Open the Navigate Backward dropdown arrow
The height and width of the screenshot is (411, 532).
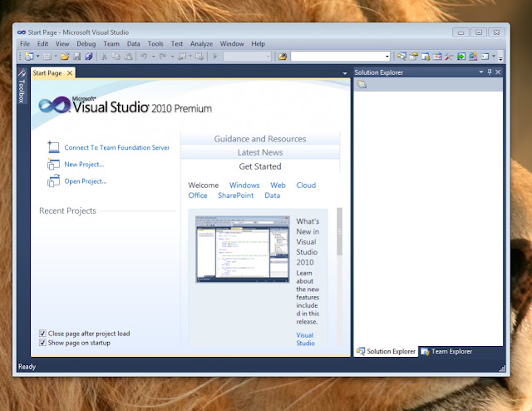(x=190, y=57)
